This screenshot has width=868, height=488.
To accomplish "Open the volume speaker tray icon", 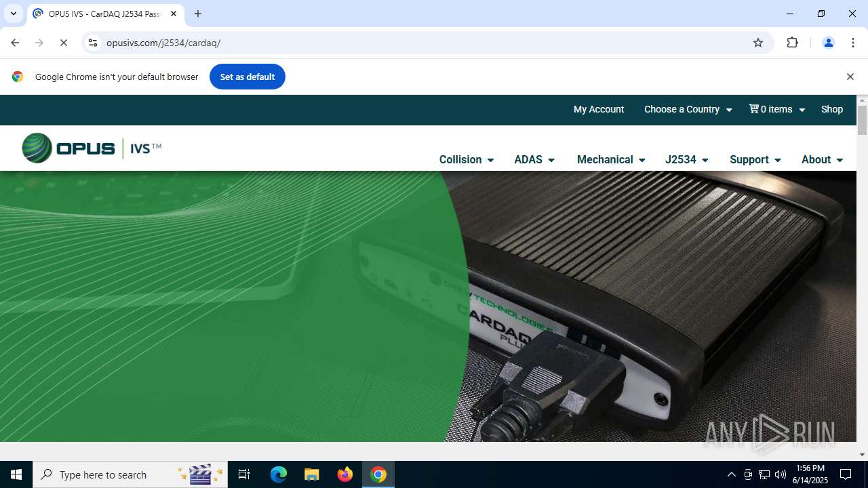I will click(x=781, y=474).
